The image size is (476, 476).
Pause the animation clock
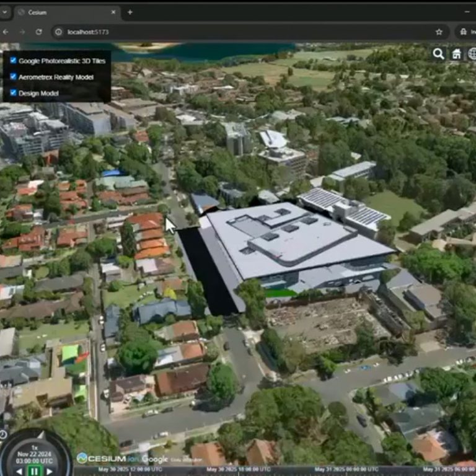(x=34, y=471)
